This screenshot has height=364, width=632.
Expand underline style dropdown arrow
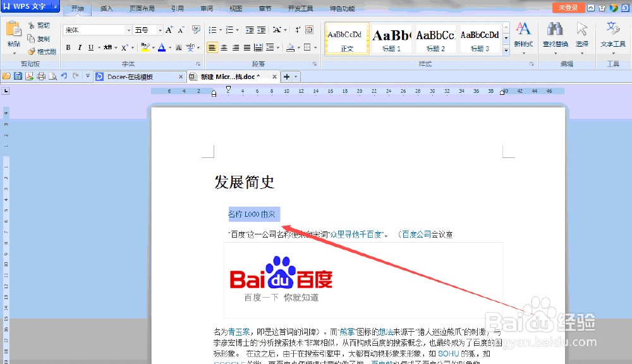(x=99, y=47)
